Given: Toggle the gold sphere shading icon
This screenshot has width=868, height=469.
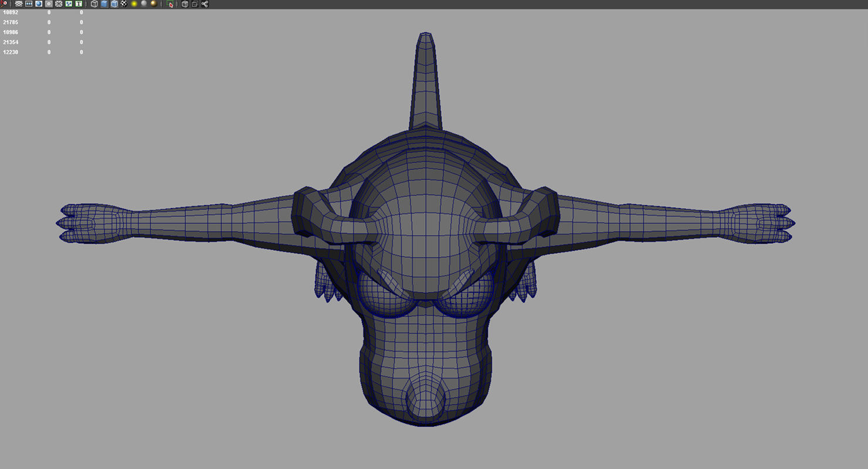Looking at the screenshot, I should click(x=154, y=4).
